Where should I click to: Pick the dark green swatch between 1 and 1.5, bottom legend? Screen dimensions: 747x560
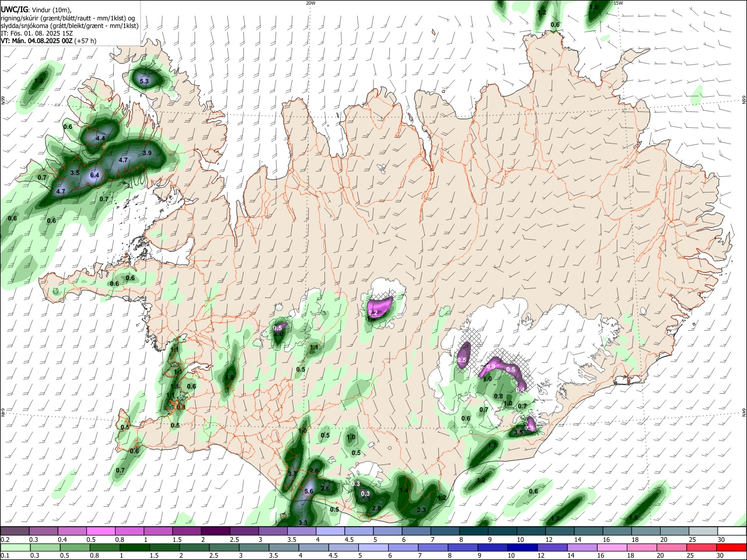[134, 547]
